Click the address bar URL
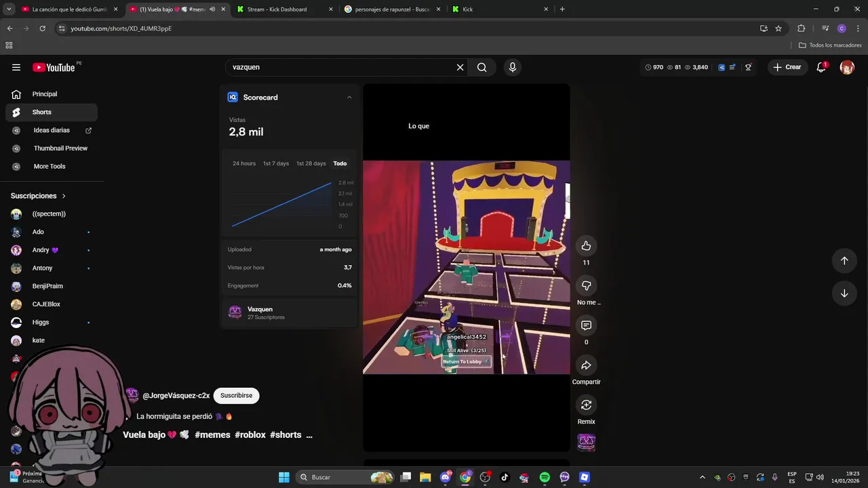The width and height of the screenshot is (868, 488). pos(121,28)
